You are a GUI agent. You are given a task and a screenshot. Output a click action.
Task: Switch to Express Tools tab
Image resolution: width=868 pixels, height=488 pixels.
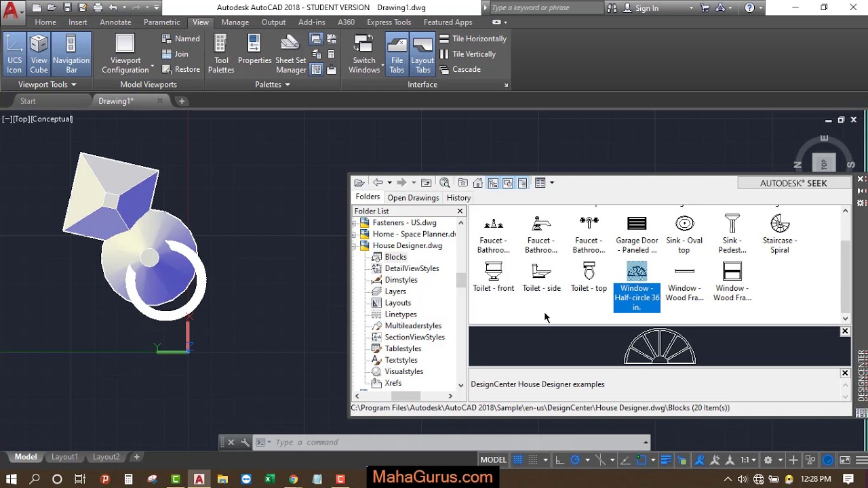[389, 22]
